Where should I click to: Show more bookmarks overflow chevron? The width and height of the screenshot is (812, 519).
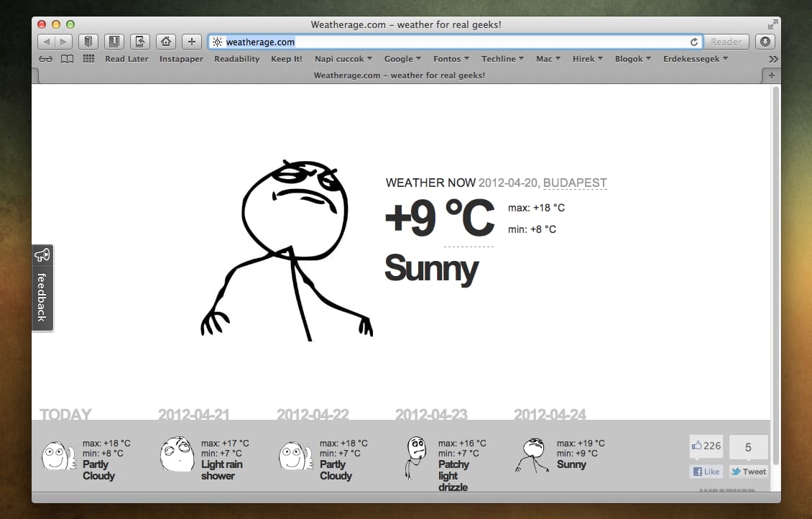point(773,59)
